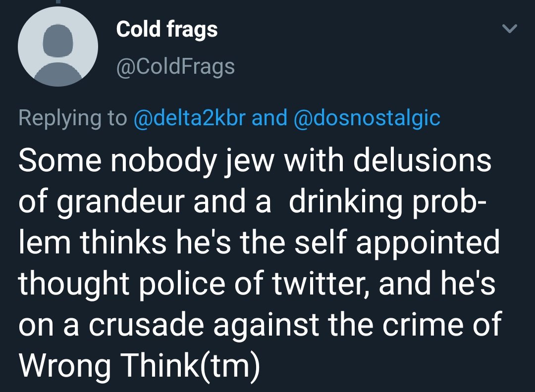This screenshot has height=392, width=535.
Task: Open the default profile avatar of Cold frags
Action: point(58,47)
